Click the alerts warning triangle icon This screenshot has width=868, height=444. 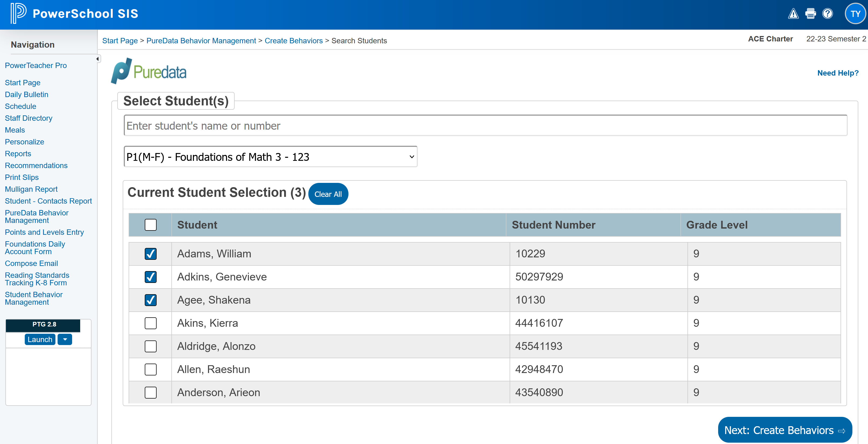click(x=793, y=14)
